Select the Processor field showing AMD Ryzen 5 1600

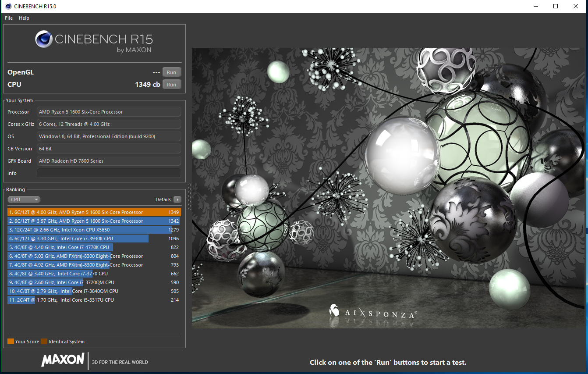point(109,112)
